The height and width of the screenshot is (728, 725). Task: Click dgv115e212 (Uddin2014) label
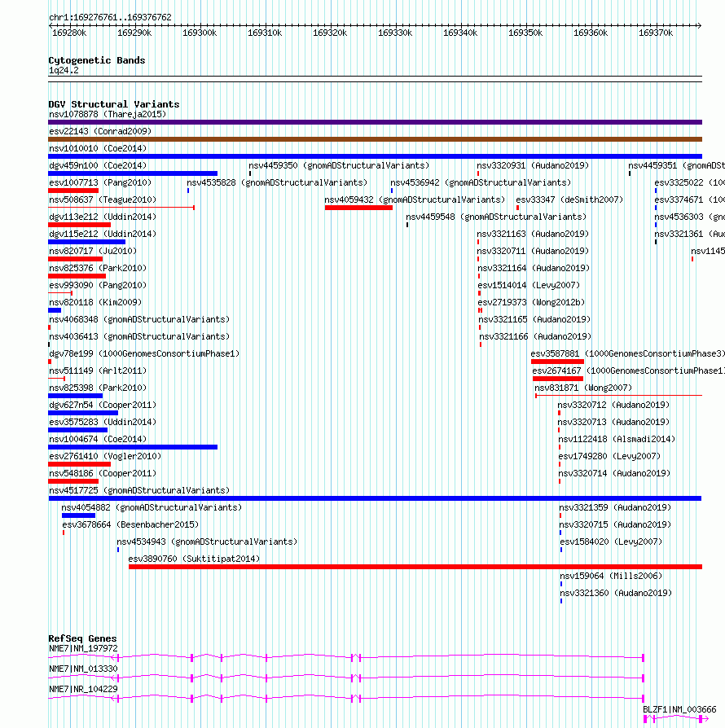point(103,235)
